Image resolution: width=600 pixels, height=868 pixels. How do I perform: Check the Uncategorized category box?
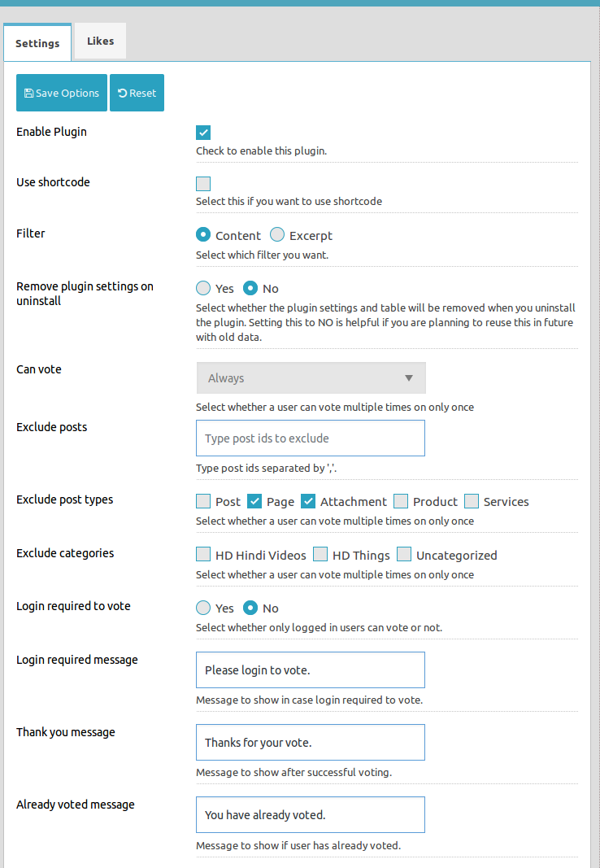coord(404,554)
